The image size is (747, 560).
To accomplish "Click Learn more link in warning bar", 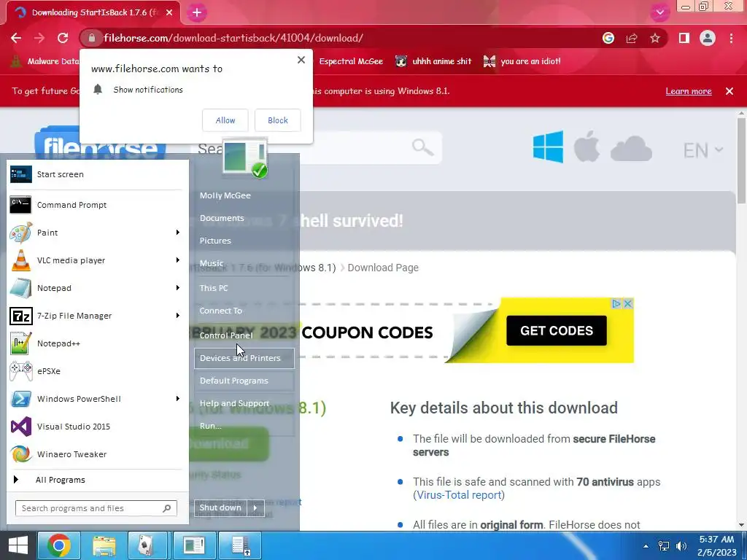I will (689, 91).
